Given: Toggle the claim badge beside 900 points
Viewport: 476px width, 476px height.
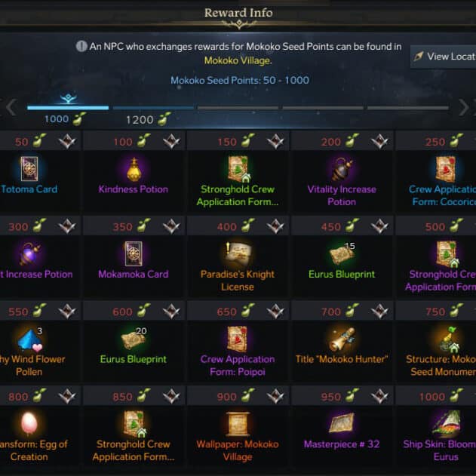Looking at the screenshot, I should [x=275, y=397].
